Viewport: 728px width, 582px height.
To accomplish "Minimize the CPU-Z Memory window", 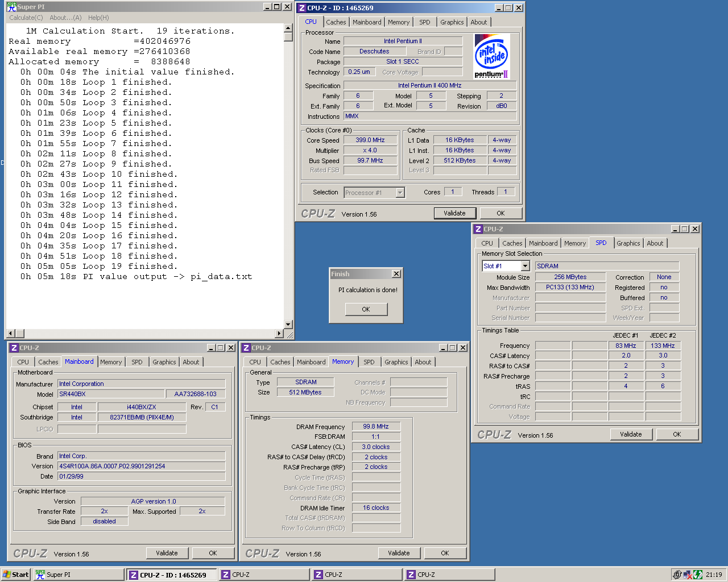I will (443, 348).
